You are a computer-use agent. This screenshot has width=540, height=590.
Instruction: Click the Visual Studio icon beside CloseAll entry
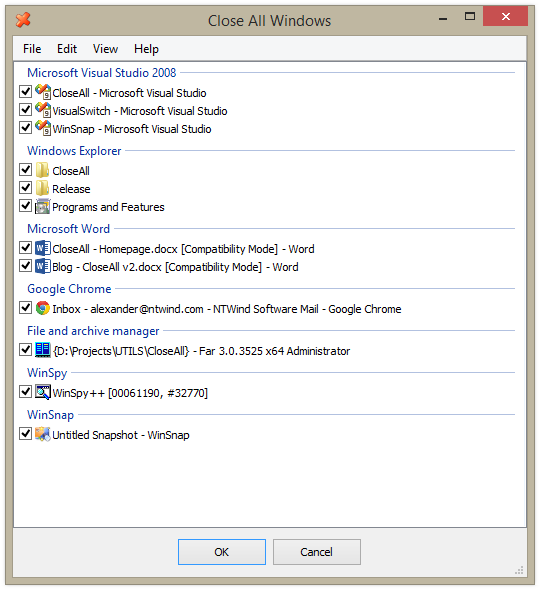[x=43, y=91]
